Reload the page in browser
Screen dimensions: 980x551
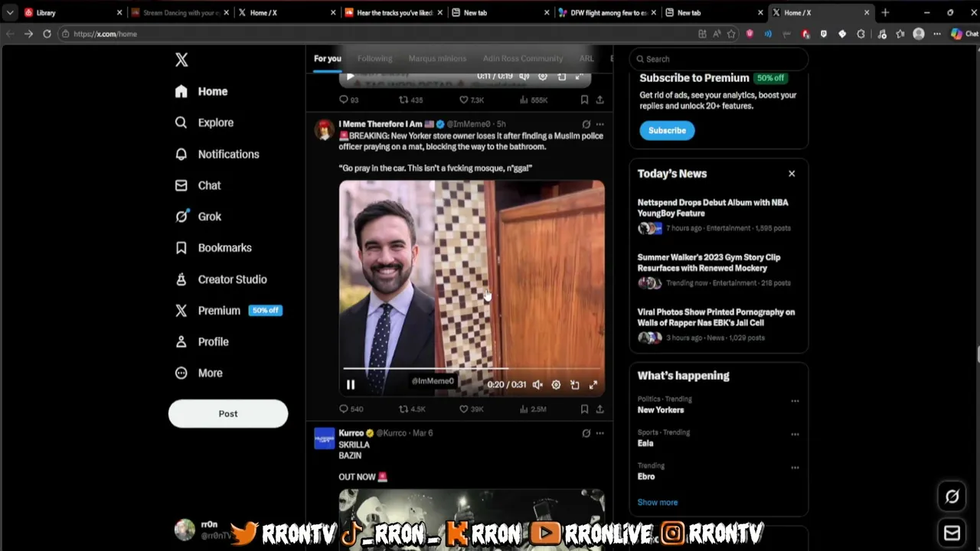tap(47, 34)
